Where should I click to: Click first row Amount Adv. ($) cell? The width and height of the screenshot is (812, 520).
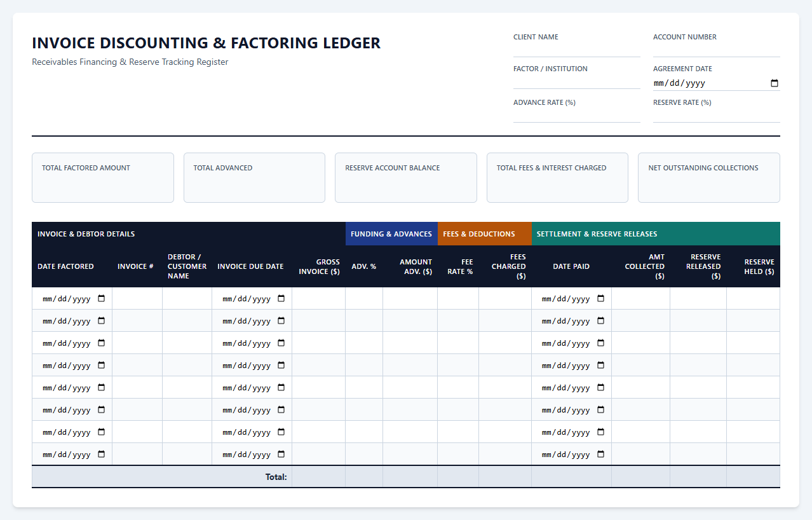[410, 298]
